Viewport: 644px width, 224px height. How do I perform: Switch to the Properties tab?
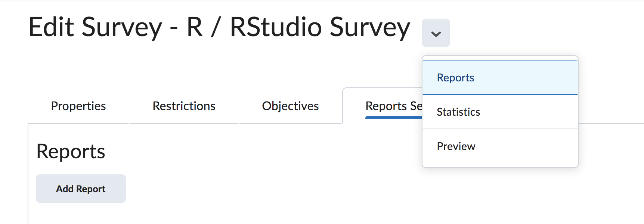point(78,106)
